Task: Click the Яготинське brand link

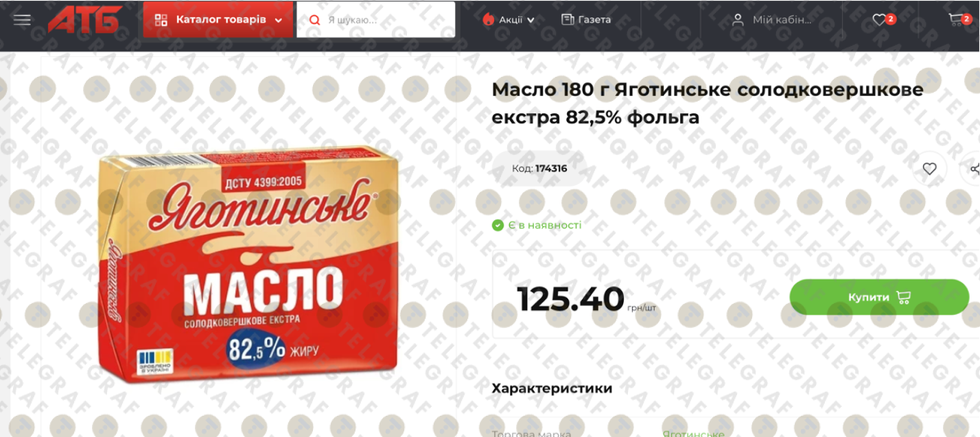Action: click(693, 434)
